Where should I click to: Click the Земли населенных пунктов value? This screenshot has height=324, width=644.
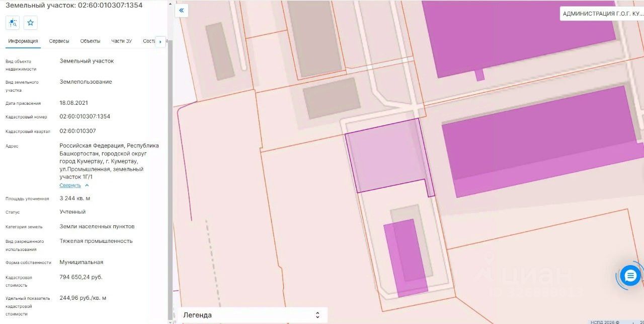(97, 226)
